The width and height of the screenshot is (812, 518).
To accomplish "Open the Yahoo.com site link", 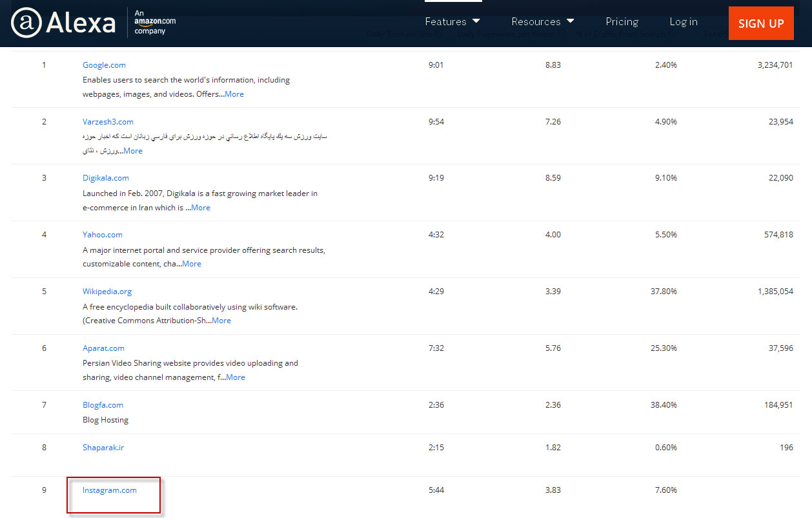I will click(103, 235).
